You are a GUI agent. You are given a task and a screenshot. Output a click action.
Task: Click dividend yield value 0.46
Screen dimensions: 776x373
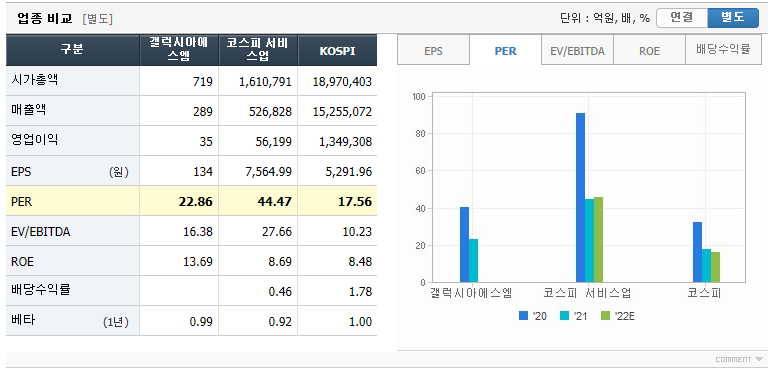pyautogui.click(x=280, y=292)
